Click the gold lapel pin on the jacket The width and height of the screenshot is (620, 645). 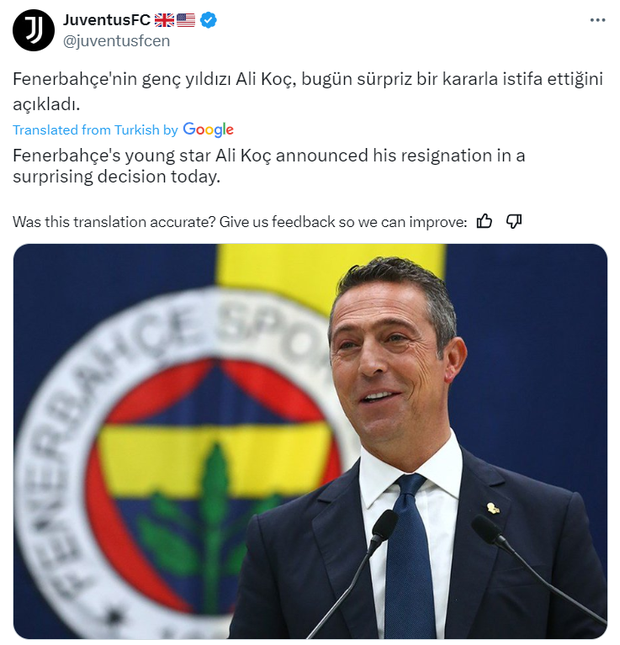pos(493,508)
